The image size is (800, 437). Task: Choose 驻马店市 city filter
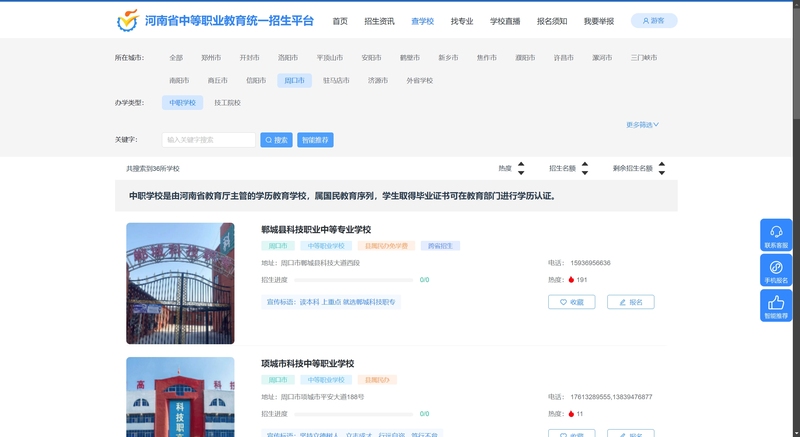(336, 80)
